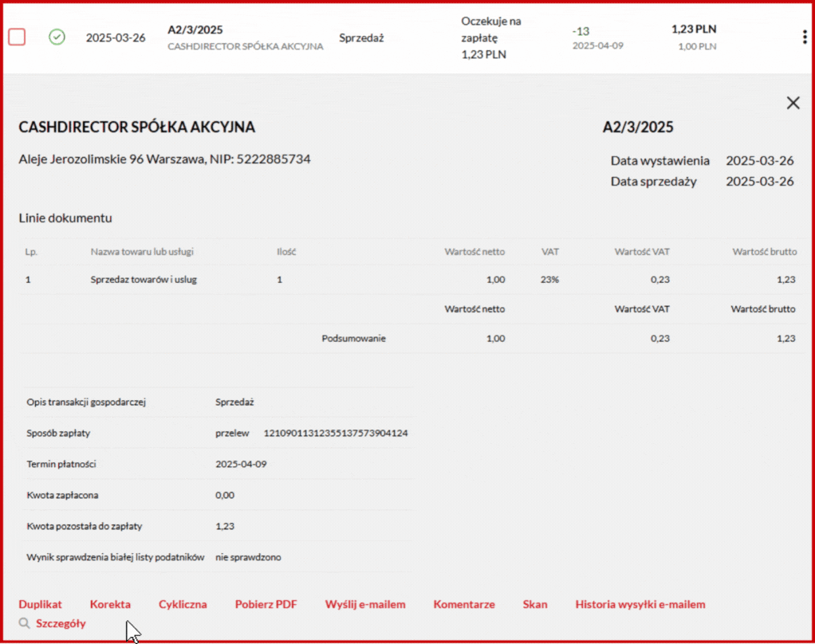The image size is (815, 644).
Task: Tick the checkbox for invoice A2/3/2025
Action: click(18, 37)
